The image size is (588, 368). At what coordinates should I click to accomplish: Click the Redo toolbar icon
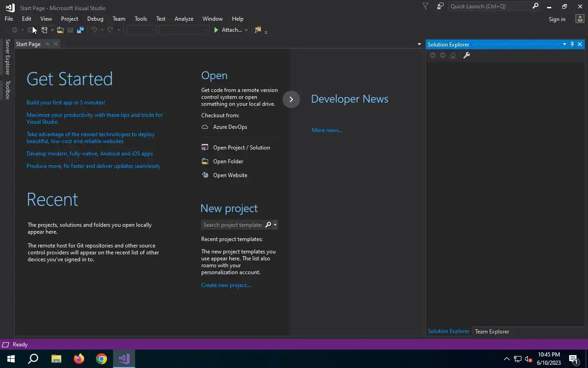(110, 30)
